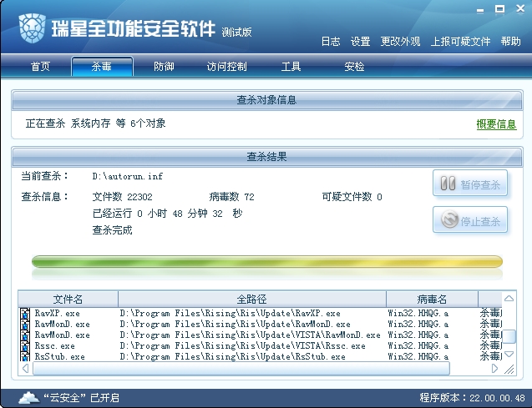Switch to the 工具 tab
The height and width of the screenshot is (408, 532).
tap(291, 66)
